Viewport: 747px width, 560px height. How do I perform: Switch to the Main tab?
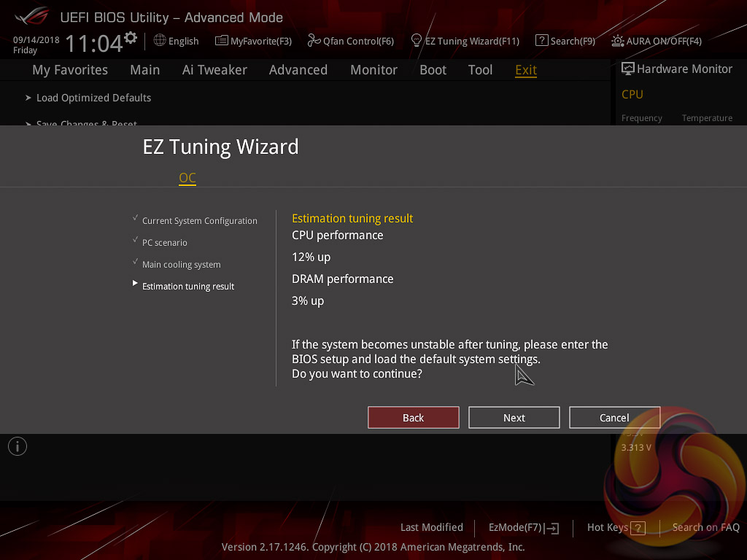[145, 70]
